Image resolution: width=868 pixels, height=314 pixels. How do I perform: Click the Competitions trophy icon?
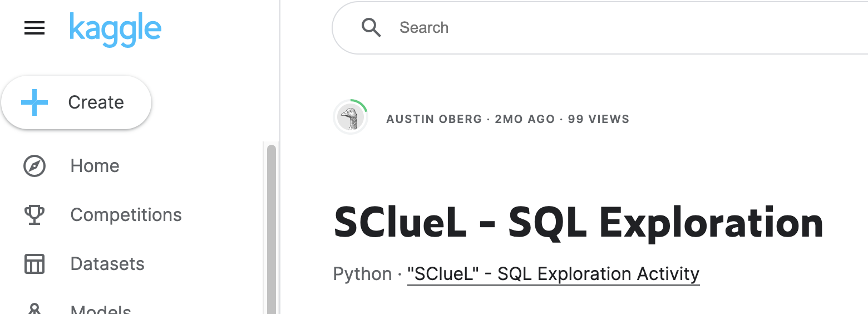point(34,215)
